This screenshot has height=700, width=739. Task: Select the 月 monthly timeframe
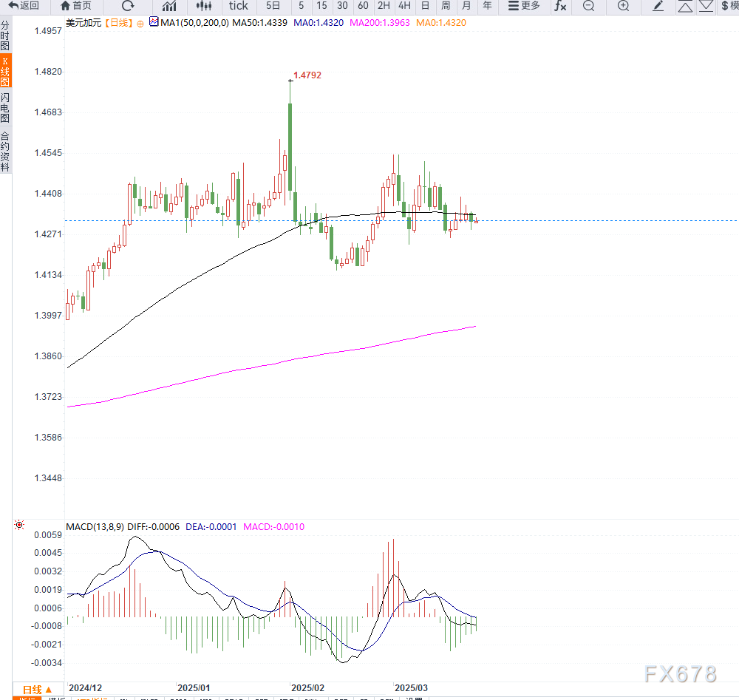click(466, 6)
